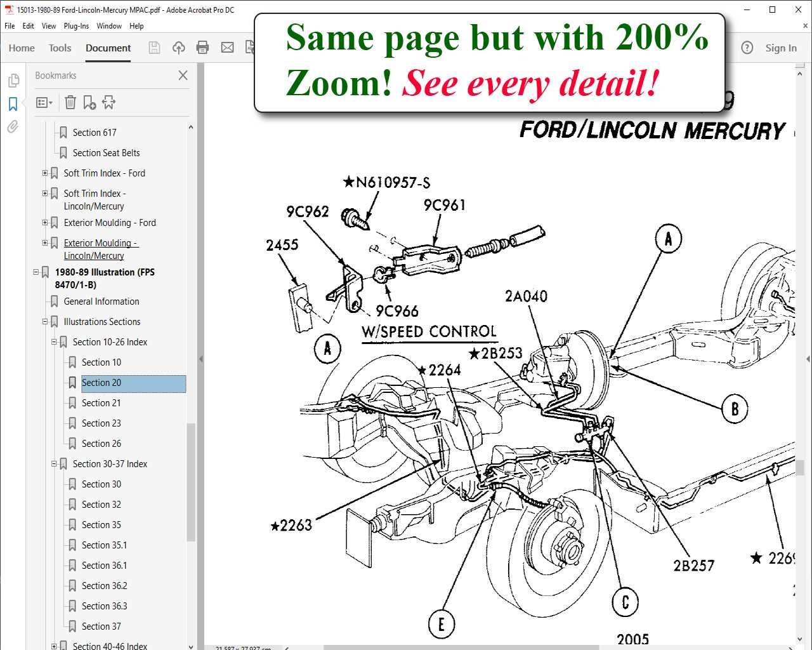Screen dimensions: 812x650
Task: Click bookmark icon beside Section 617
Action: 63,132
